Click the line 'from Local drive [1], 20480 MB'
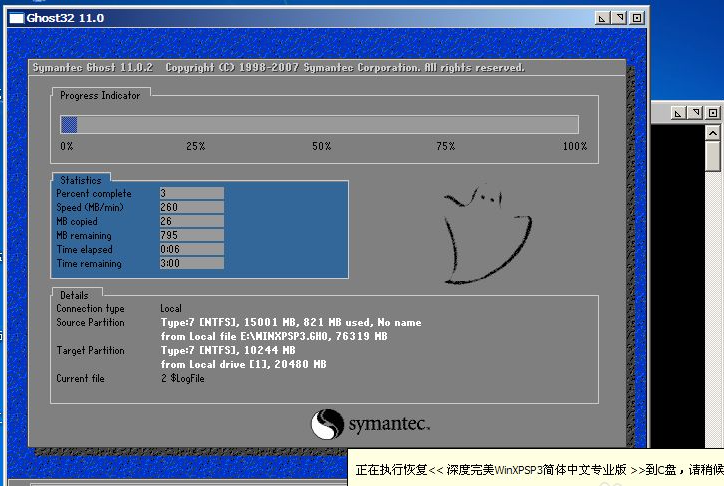Image resolution: width=724 pixels, height=486 pixels. 243,364
